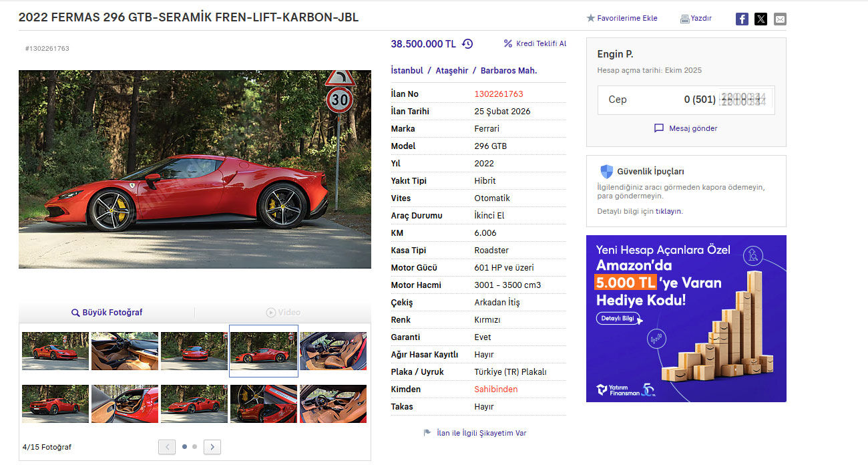Get a loan offer Kredi Teklifi Al
Image resolution: width=868 pixels, height=465 pixels.
[535, 43]
